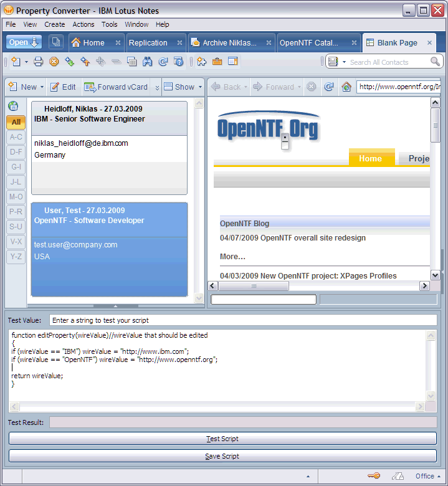This screenshot has height=486, width=448.
Task: Click the browser URL address field
Action: coord(399,87)
